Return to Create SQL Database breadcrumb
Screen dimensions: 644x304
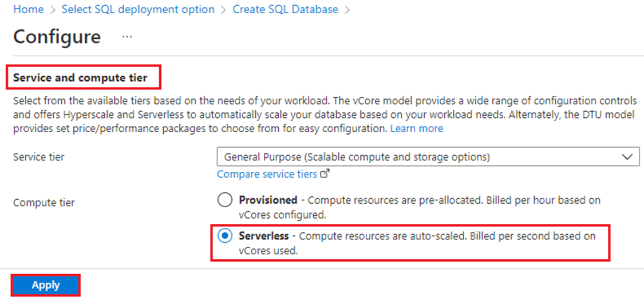pos(286,10)
